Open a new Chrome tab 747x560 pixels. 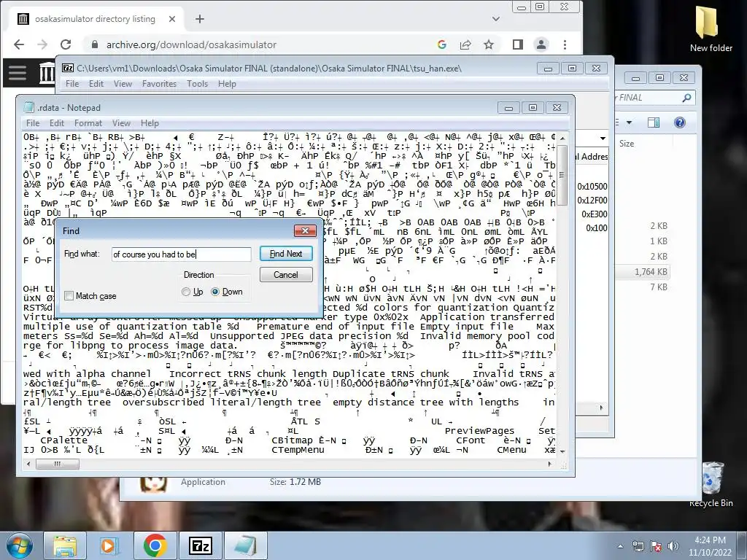(x=200, y=19)
